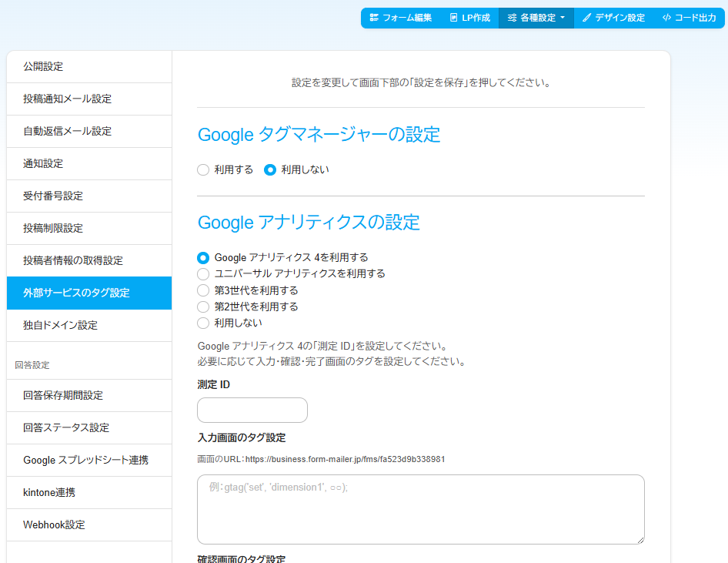Select 利用しない for Google Tag Manager
Image resolution: width=728 pixels, height=563 pixels.
(x=270, y=170)
